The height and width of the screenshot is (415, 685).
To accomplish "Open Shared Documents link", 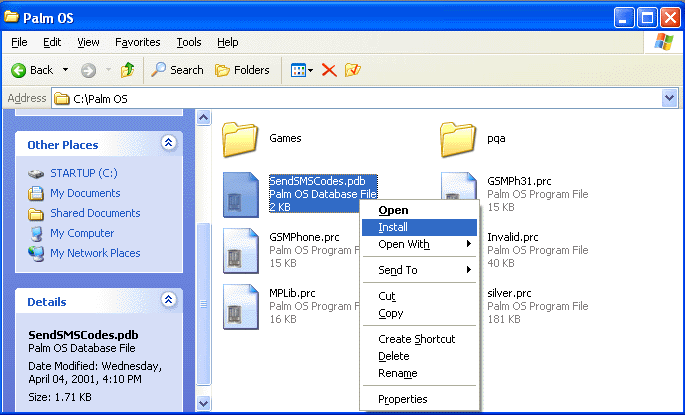I will (95, 213).
